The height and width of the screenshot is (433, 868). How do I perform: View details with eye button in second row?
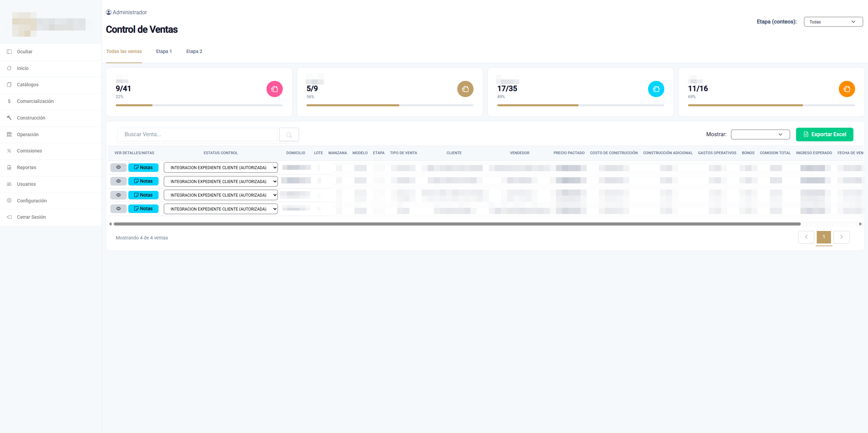pyautogui.click(x=118, y=181)
